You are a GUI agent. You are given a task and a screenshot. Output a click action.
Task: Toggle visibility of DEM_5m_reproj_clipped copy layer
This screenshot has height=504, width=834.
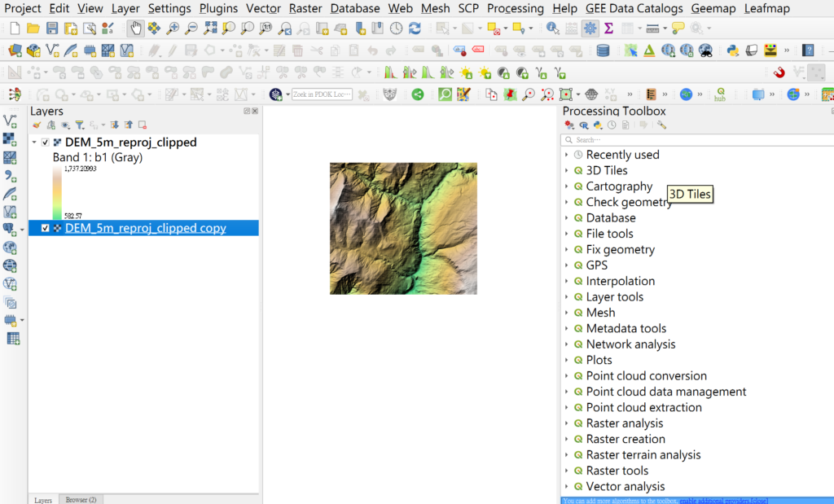46,229
